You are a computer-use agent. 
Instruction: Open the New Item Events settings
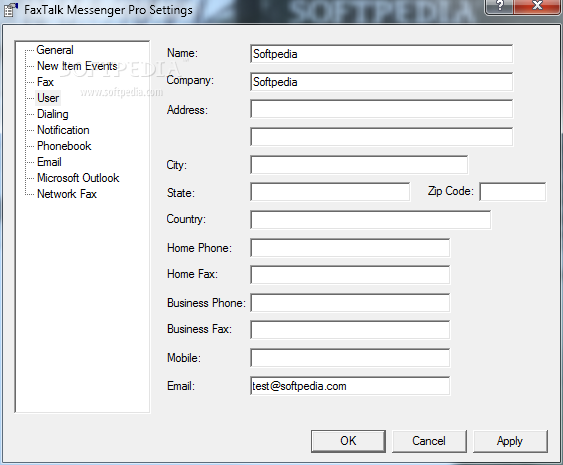pyautogui.click(x=77, y=66)
